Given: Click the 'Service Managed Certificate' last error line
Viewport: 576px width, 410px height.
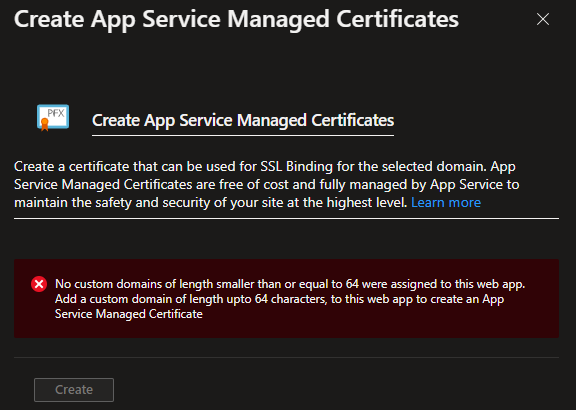Looking at the screenshot, I should coord(129,314).
